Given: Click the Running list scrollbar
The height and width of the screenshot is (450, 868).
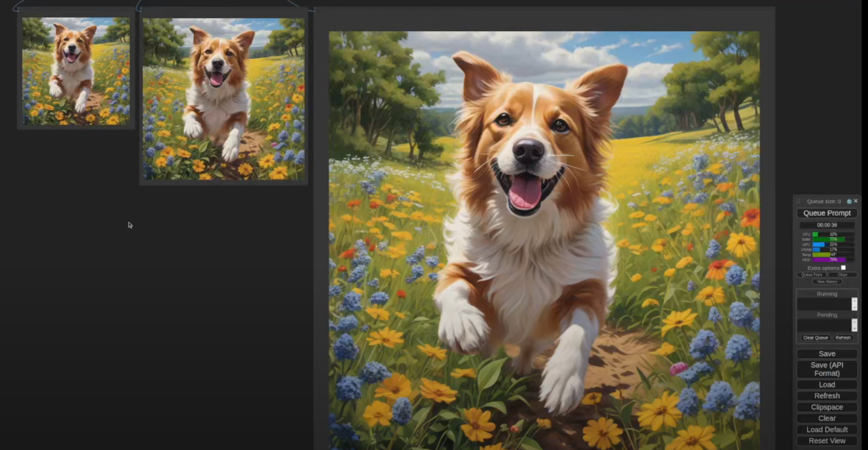Looking at the screenshot, I should (854, 304).
